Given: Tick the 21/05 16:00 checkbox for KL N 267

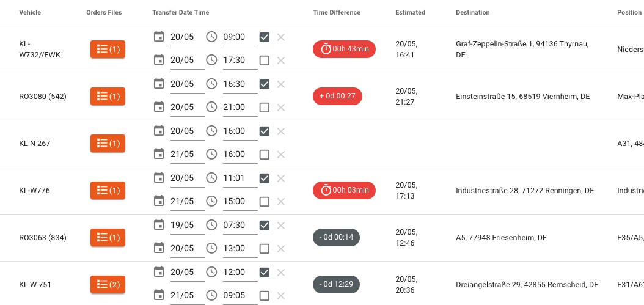Looking at the screenshot, I should pyautogui.click(x=265, y=155).
